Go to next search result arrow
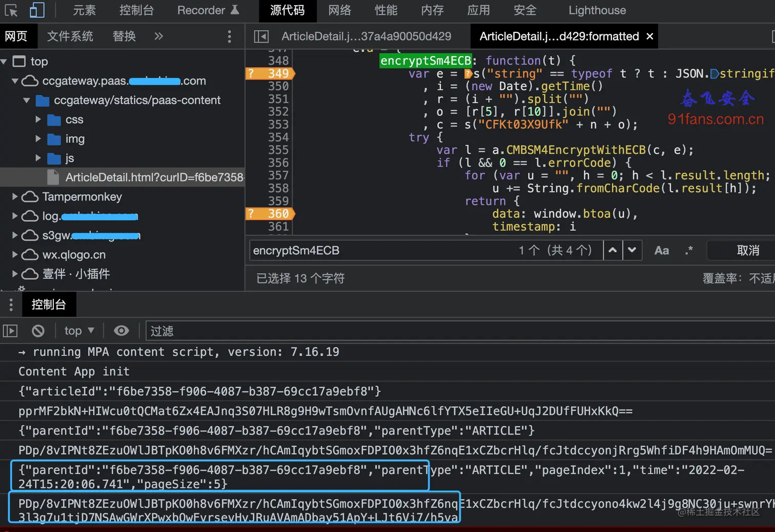 (x=632, y=251)
